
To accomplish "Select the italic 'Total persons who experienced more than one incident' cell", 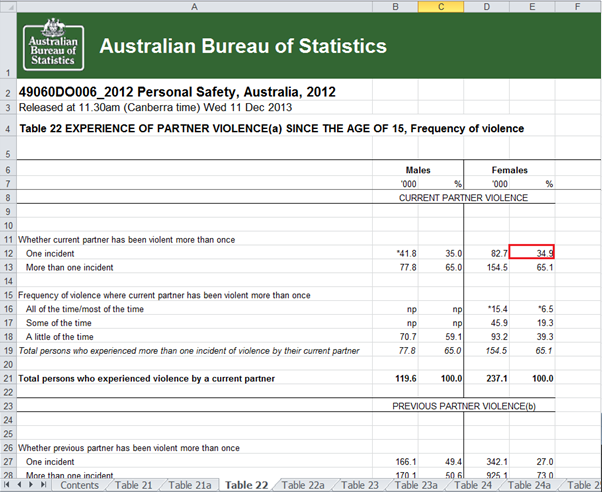I will click(194, 351).
